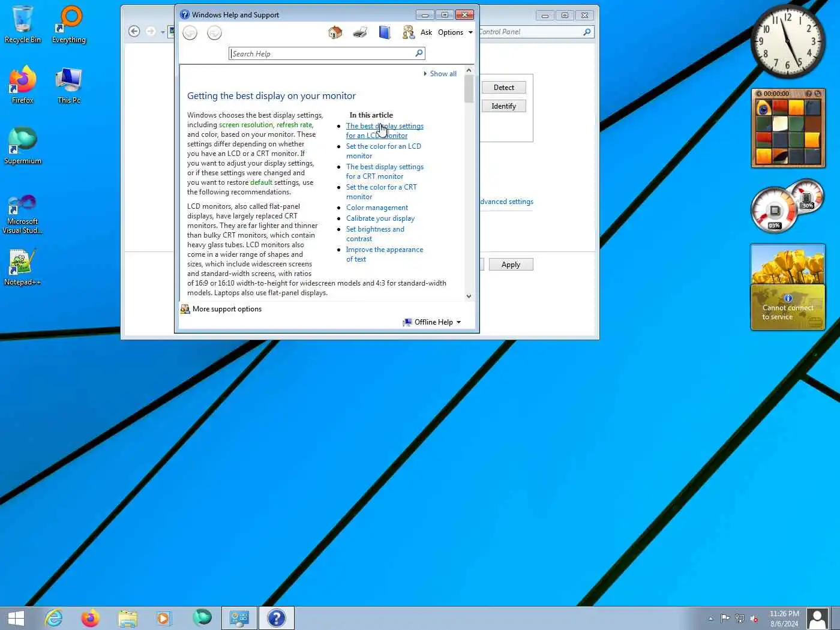Open the Firefox desktop shortcut
Image resolution: width=840 pixels, height=630 pixels.
23,85
